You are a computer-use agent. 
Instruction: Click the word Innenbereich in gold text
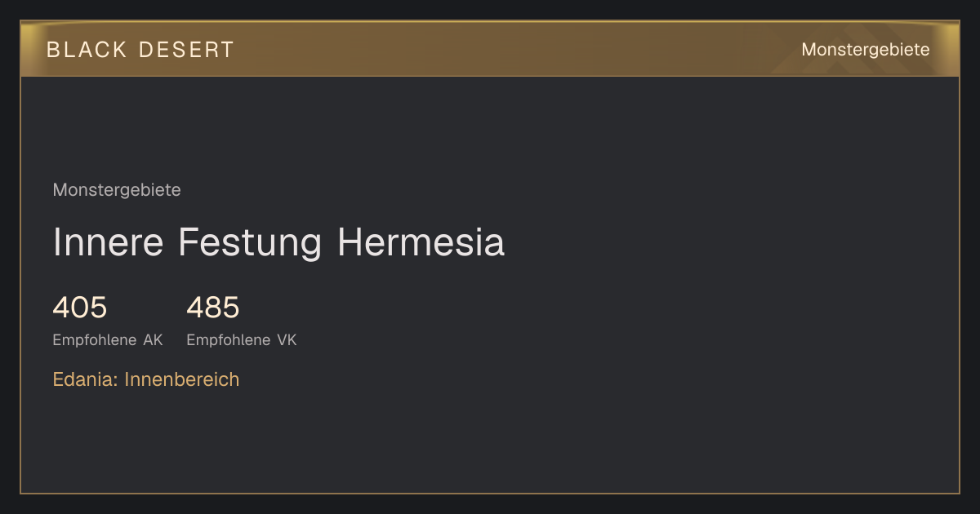coord(182,379)
